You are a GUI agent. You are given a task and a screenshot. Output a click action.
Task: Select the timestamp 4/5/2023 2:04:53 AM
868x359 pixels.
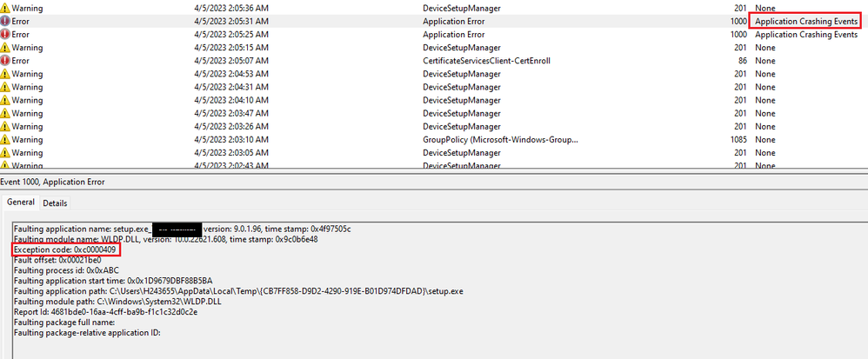pos(231,74)
